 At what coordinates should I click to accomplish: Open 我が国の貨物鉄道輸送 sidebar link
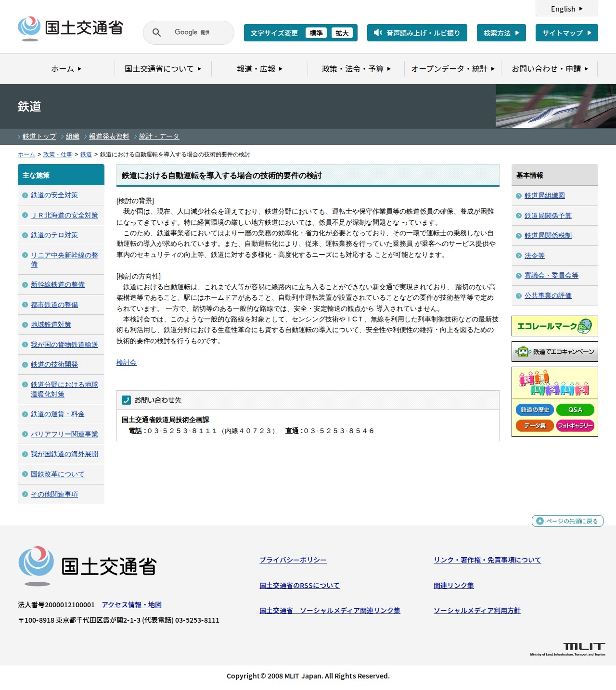tap(64, 345)
